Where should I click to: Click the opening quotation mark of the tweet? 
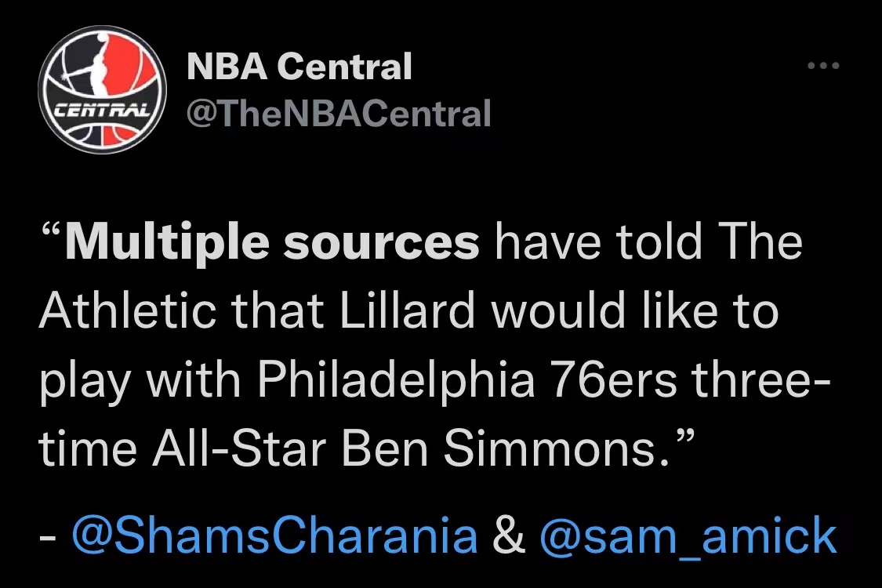coord(51,231)
